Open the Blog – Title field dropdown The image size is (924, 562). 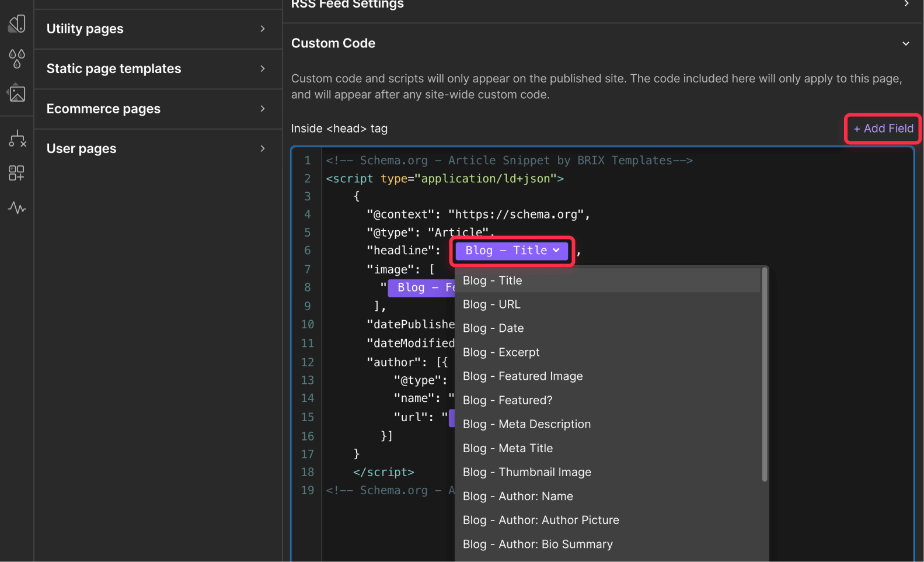[512, 251]
